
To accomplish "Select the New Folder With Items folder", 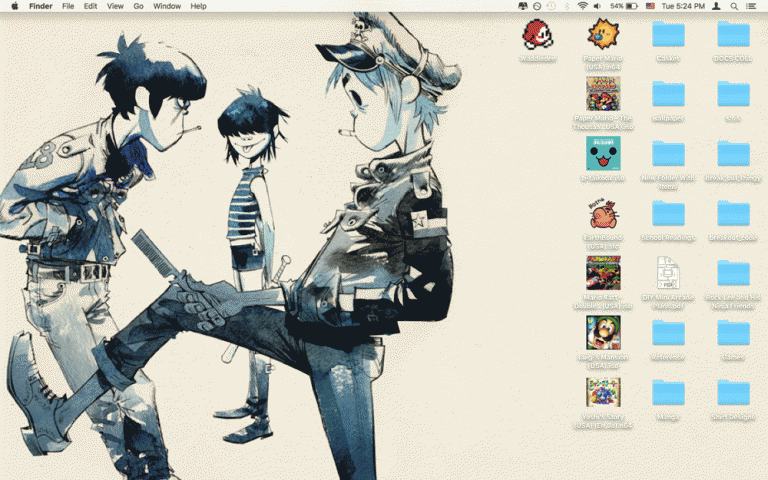I will point(668,154).
